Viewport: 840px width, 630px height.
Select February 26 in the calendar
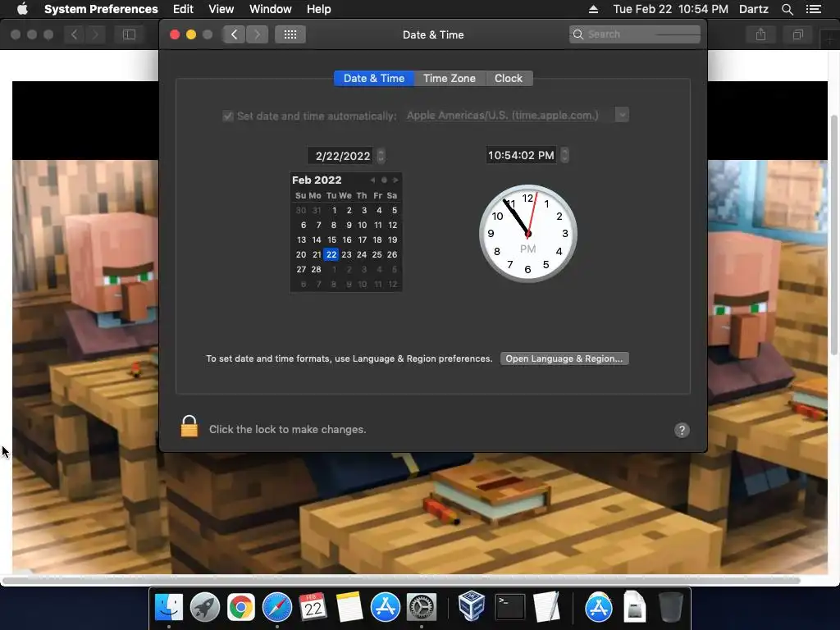click(392, 254)
